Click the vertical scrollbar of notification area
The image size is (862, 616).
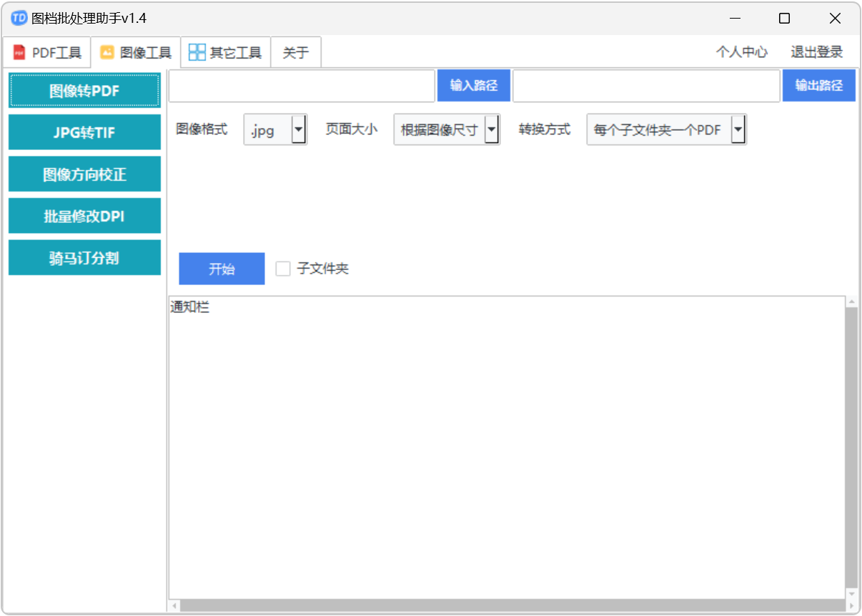tap(851, 447)
